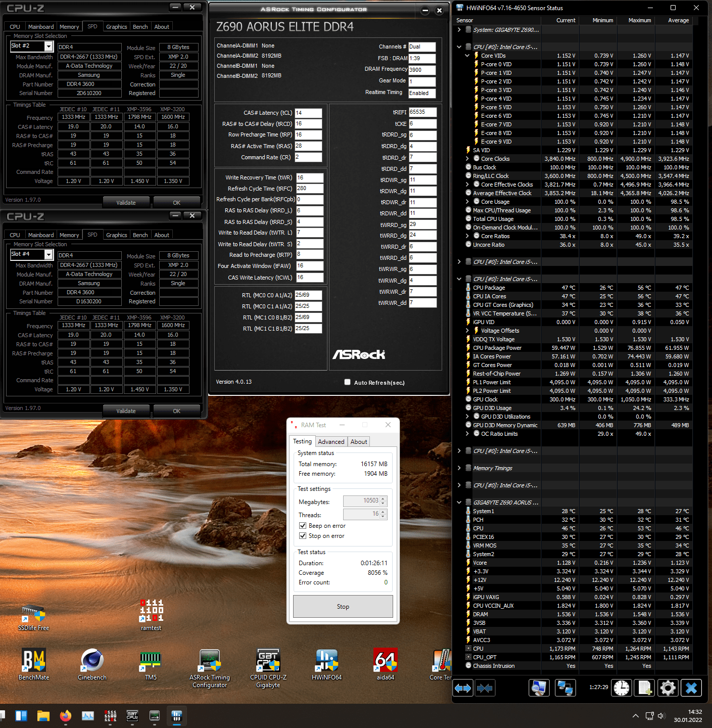The height and width of the screenshot is (728, 712).
Task: Uncheck the Stop on error checkbox
Action: click(303, 536)
